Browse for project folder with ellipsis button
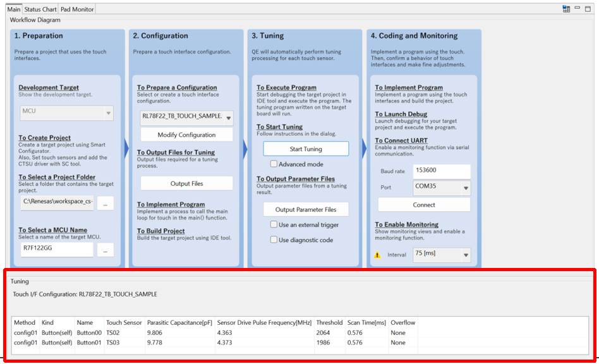599x364 pixels. point(105,203)
